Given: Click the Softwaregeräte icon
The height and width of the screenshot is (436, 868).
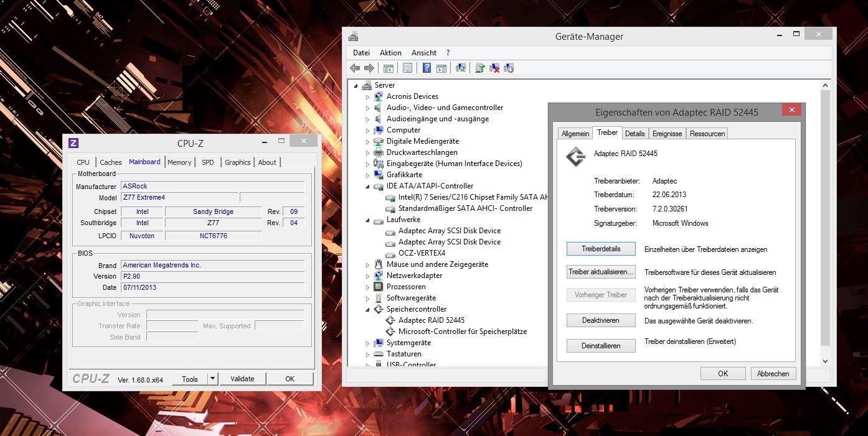Looking at the screenshot, I should (378, 298).
